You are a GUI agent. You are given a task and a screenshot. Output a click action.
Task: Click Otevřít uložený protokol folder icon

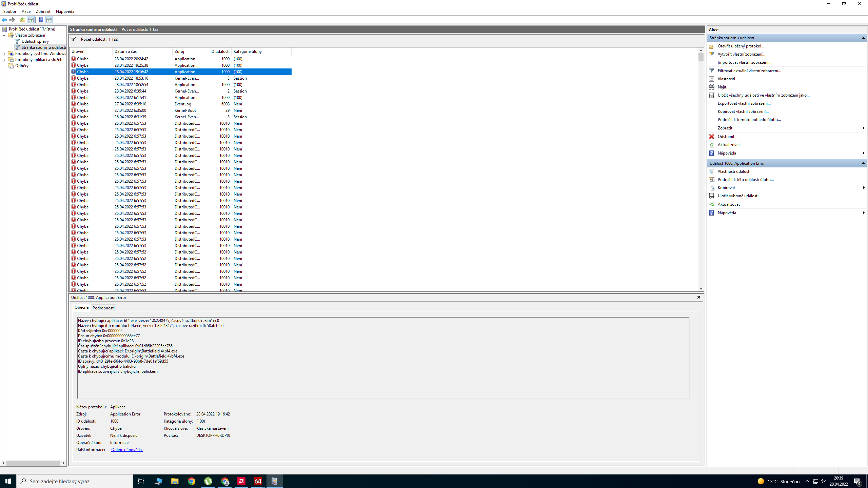point(712,46)
